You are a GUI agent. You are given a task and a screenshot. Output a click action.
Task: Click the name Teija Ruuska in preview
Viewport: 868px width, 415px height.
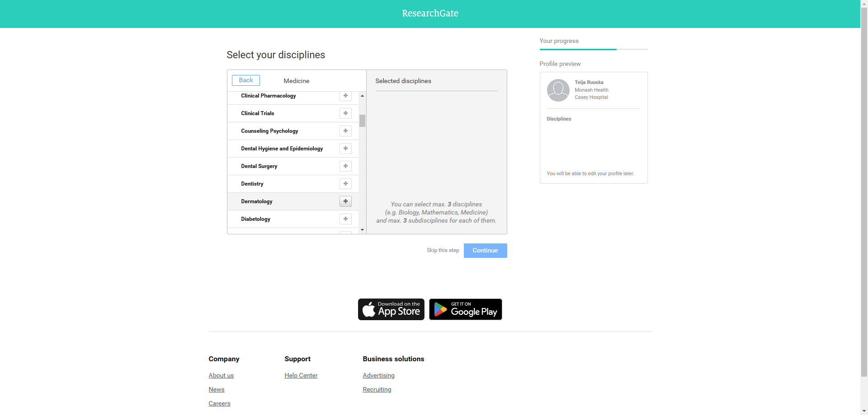589,82
